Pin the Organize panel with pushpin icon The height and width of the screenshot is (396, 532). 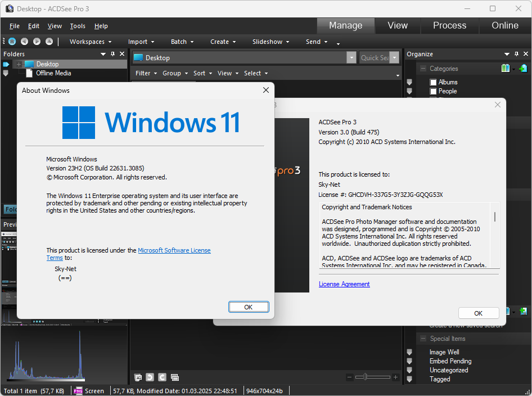click(x=516, y=54)
